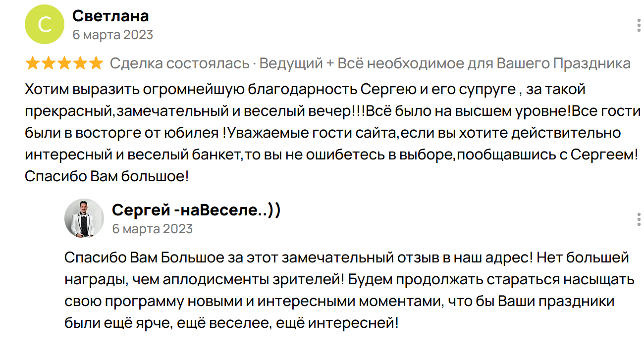Image resolution: width=644 pixels, height=360 pixels.
Task: Click the Сделка состоялась status label
Action: coord(179,63)
